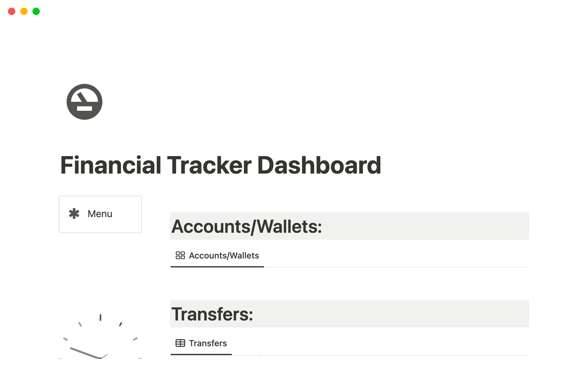The image size is (588, 368).
Task: Click the red close window button
Action: [x=12, y=11]
